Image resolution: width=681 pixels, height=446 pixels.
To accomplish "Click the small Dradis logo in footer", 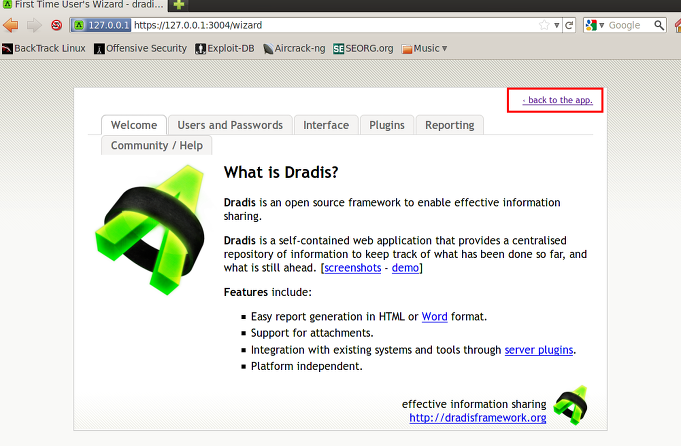I will pyautogui.click(x=570, y=405).
